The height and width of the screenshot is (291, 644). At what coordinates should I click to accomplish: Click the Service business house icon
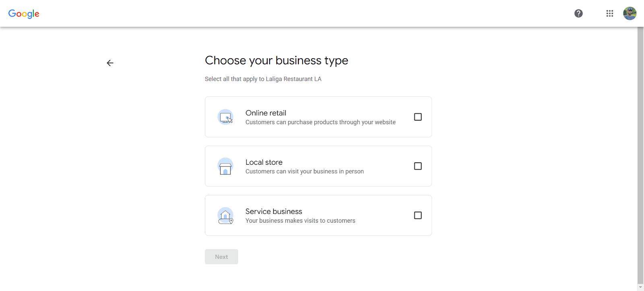[225, 215]
